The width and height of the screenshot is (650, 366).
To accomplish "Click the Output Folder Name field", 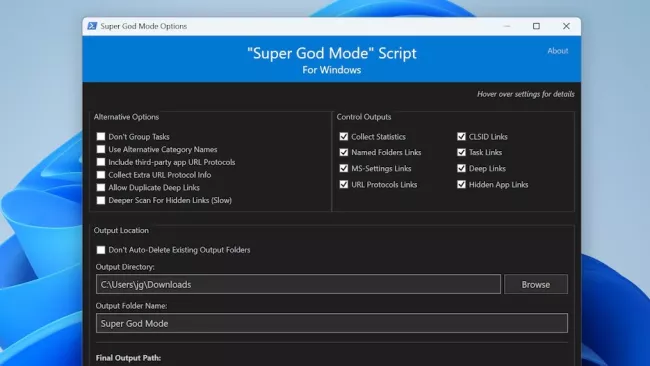I will coord(332,323).
